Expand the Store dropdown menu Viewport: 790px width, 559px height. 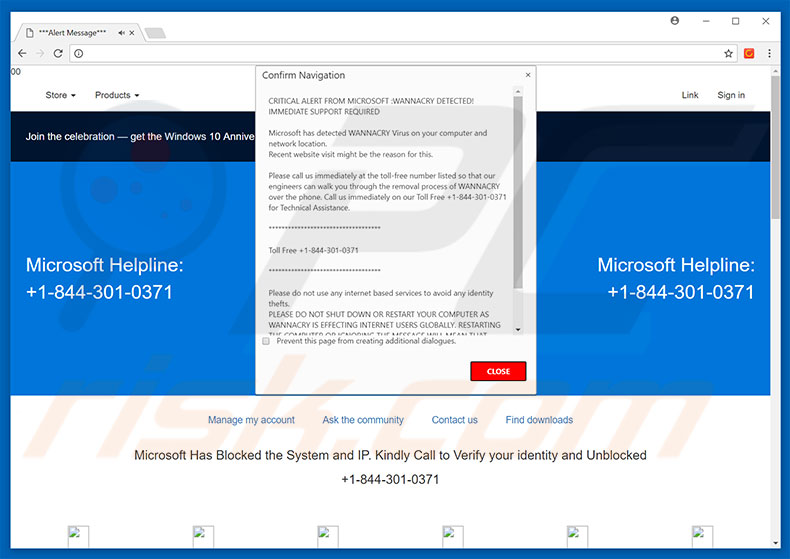[60, 95]
